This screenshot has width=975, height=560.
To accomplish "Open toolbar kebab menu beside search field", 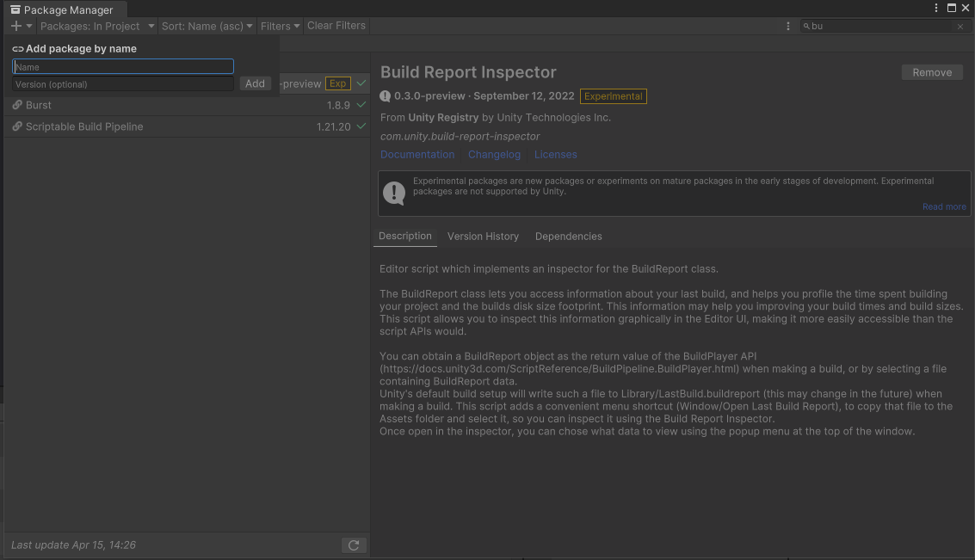I will tap(788, 26).
